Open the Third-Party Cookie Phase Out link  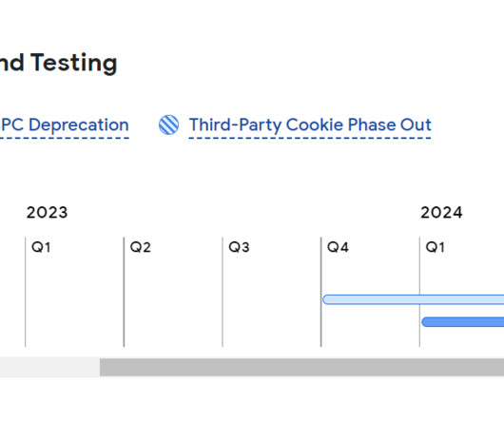click(310, 125)
